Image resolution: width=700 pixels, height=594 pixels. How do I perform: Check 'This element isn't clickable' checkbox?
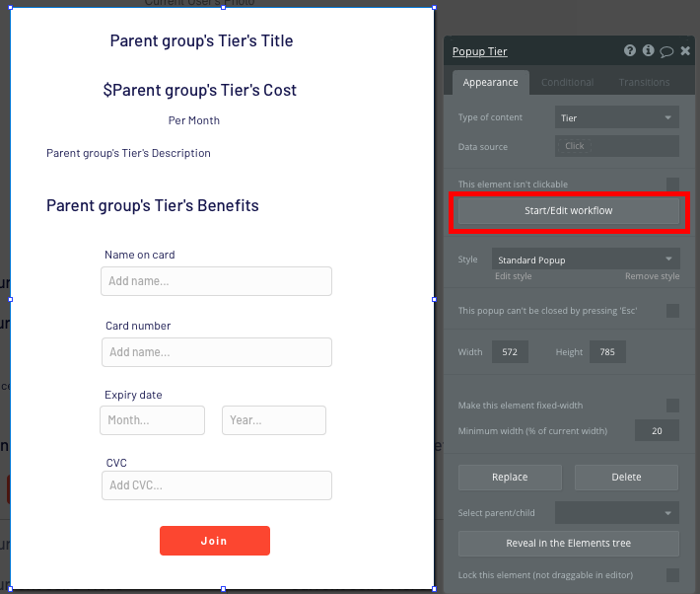(672, 185)
